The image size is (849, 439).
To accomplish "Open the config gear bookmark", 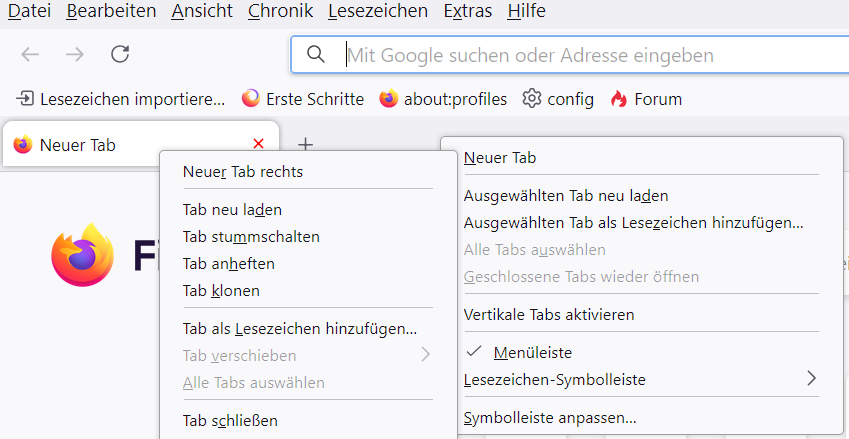I will click(x=559, y=99).
